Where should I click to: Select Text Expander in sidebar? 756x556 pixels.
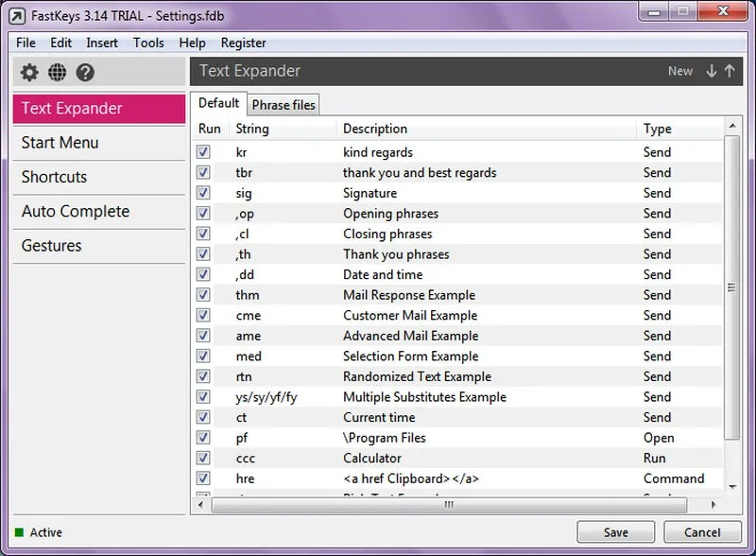(99, 109)
